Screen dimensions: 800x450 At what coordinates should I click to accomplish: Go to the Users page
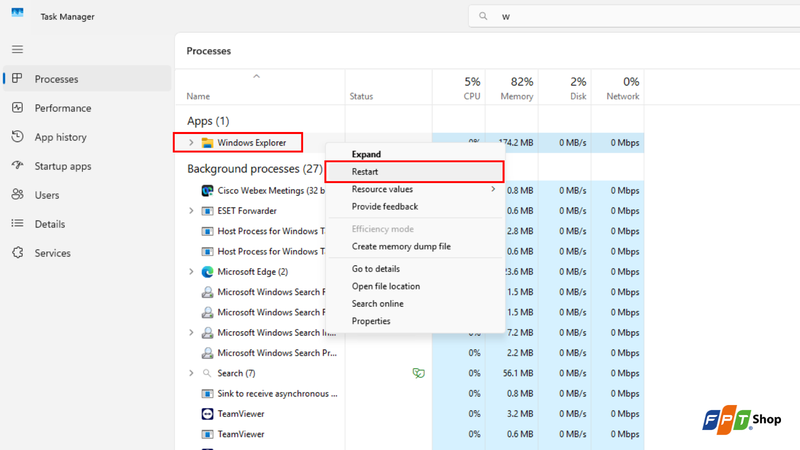pyautogui.click(x=87, y=195)
